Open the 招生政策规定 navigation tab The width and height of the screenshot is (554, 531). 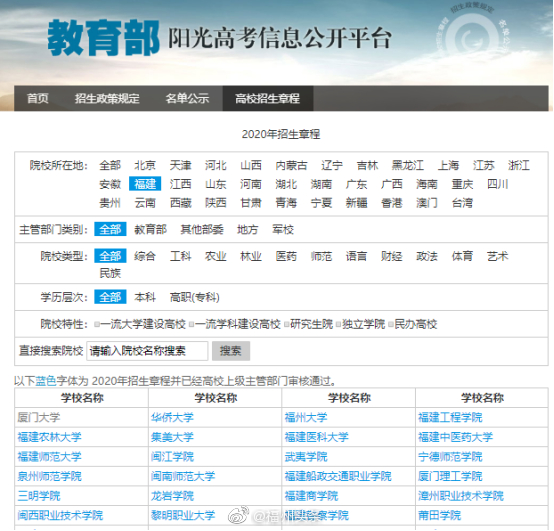coord(107,98)
